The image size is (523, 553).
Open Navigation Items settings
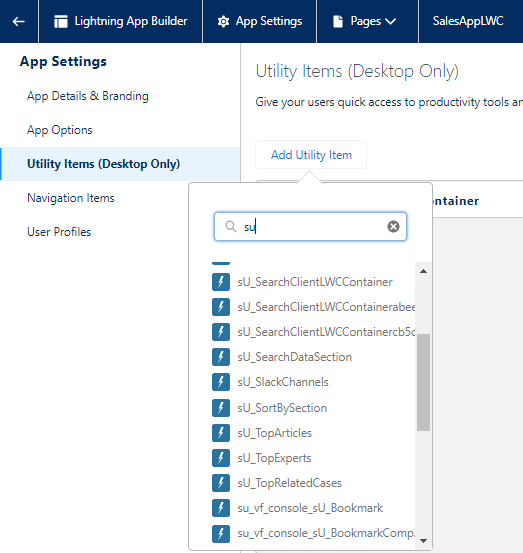(71, 198)
